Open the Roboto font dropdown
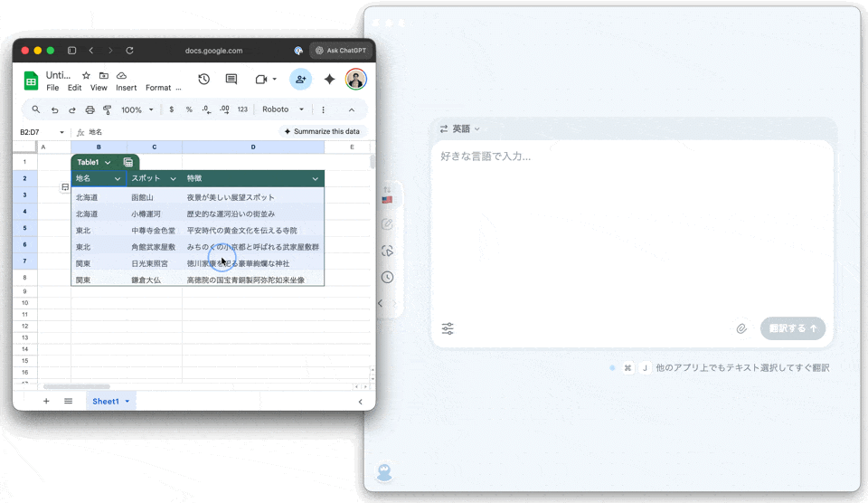The width and height of the screenshot is (868, 503). tap(282, 109)
